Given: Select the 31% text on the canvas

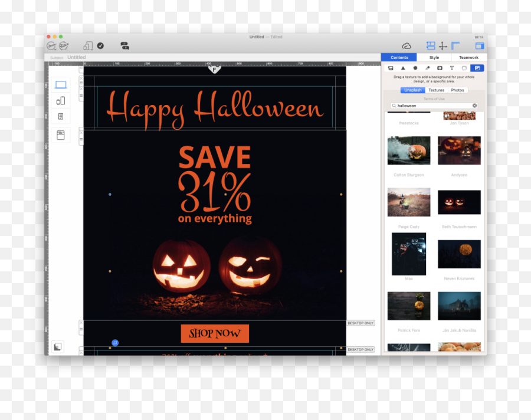Looking at the screenshot, I should [x=215, y=192].
